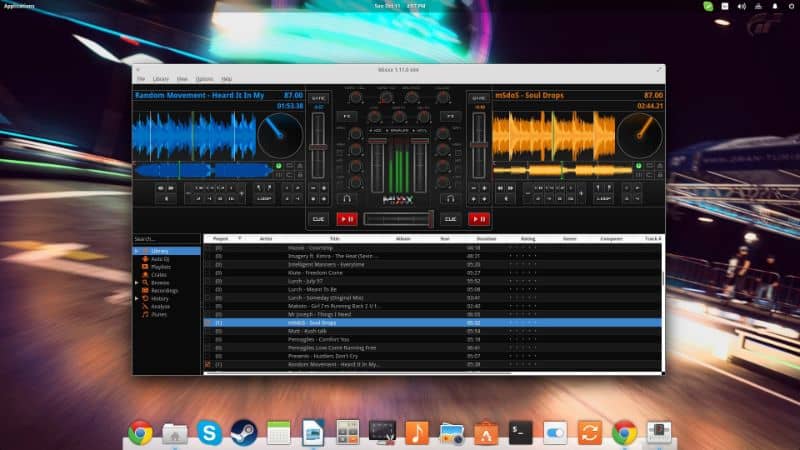Open the Library menu in menu bar

pos(160,78)
